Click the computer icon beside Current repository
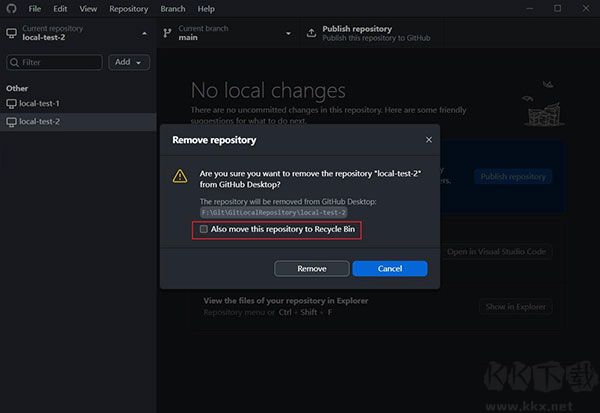Viewport: 600px width, 413px height. [x=11, y=33]
